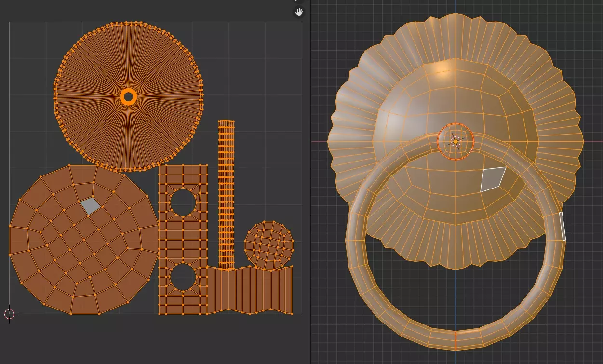Click the small round grid UV island

[x=269, y=245]
